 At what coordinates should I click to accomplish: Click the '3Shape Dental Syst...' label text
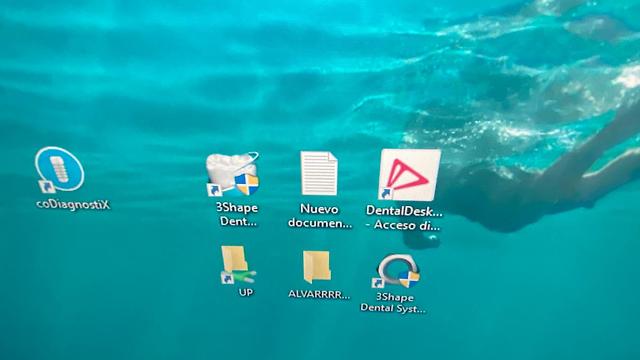pos(393,303)
